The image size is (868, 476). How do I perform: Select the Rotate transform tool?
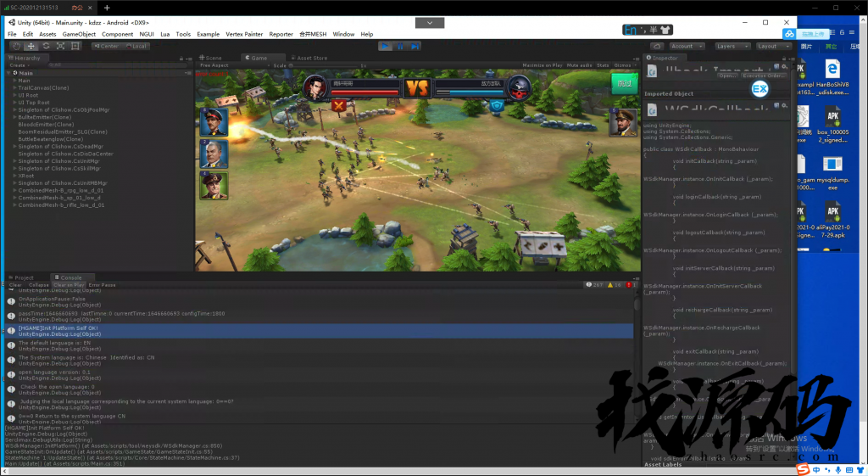[x=46, y=46]
